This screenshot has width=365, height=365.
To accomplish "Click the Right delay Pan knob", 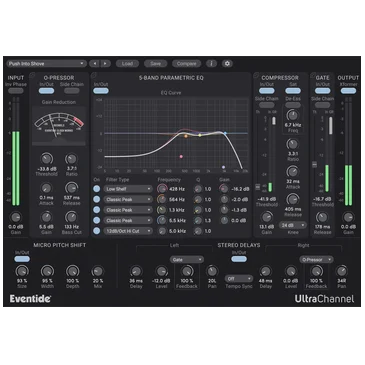I will [x=342, y=271].
